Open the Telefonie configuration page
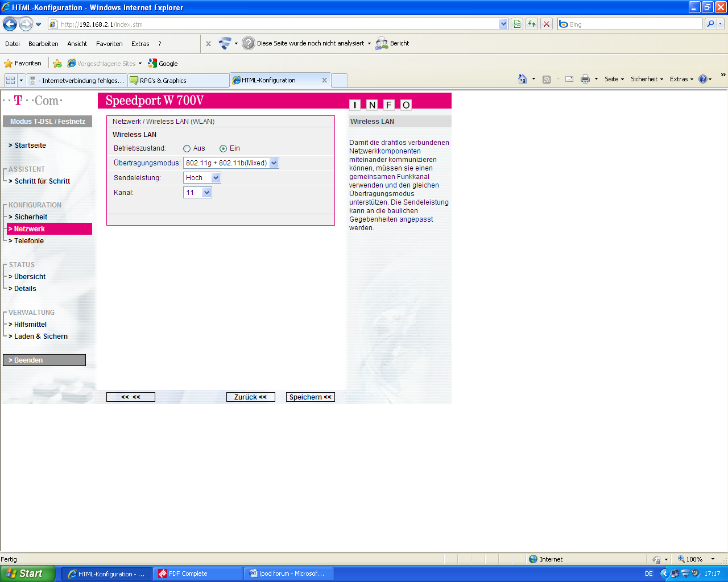This screenshot has height=582, width=728. pyautogui.click(x=28, y=241)
